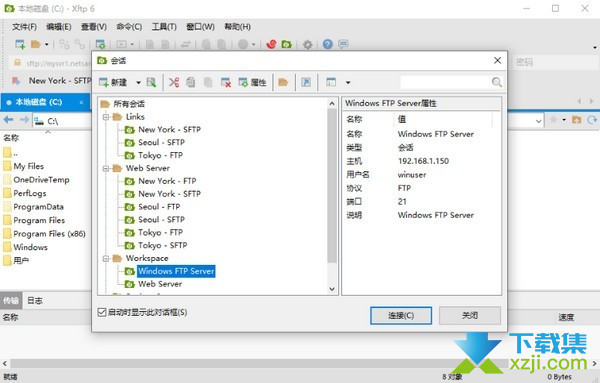Select the Windows FTP Server session
The image size is (600, 383).
(176, 271)
